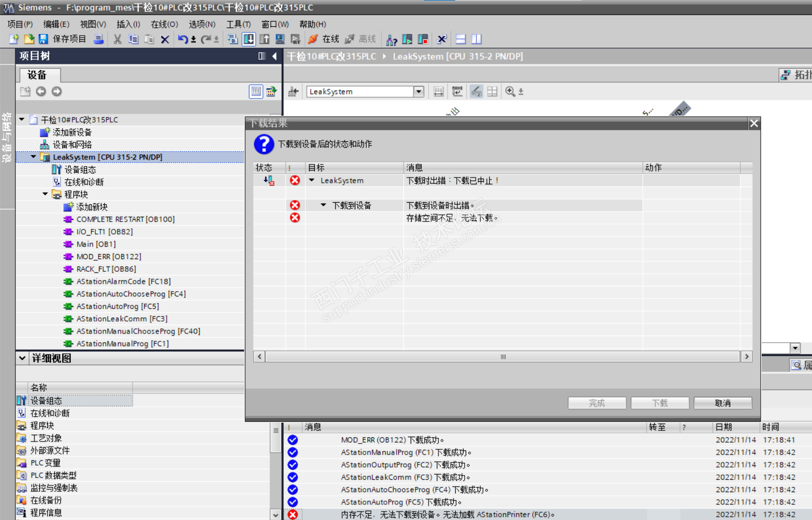
Task: Select 添加新设备 in project tree
Action: (x=72, y=132)
